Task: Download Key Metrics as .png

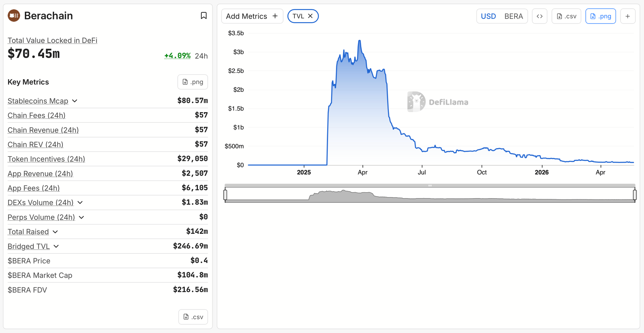Action: (193, 82)
